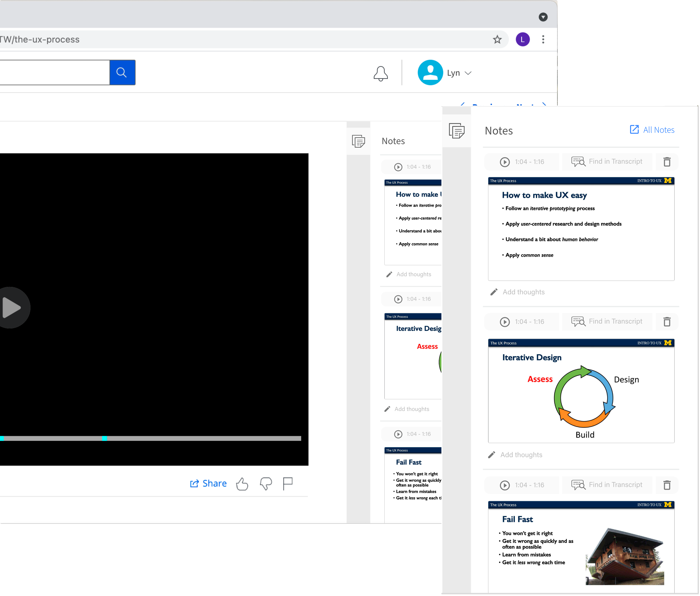Open the Iterative Design slide thumbnail
The height and width of the screenshot is (596, 700).
[581, 391]
